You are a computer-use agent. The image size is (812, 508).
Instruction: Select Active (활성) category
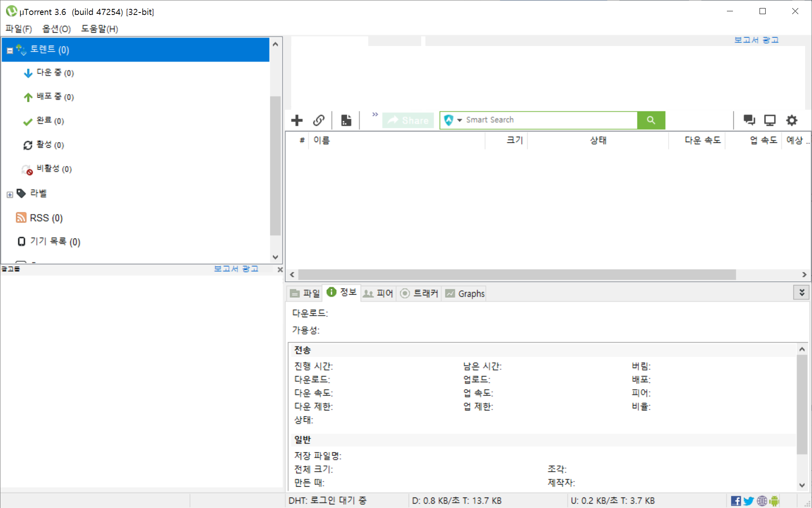pyautogui.click(x=44, y=145)
